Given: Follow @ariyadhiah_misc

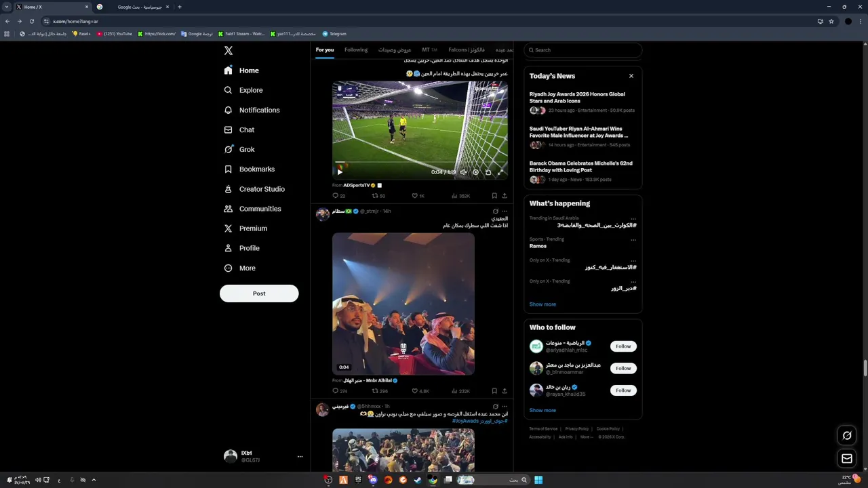Looking at the screenshot, I should (x=623, y=346).
